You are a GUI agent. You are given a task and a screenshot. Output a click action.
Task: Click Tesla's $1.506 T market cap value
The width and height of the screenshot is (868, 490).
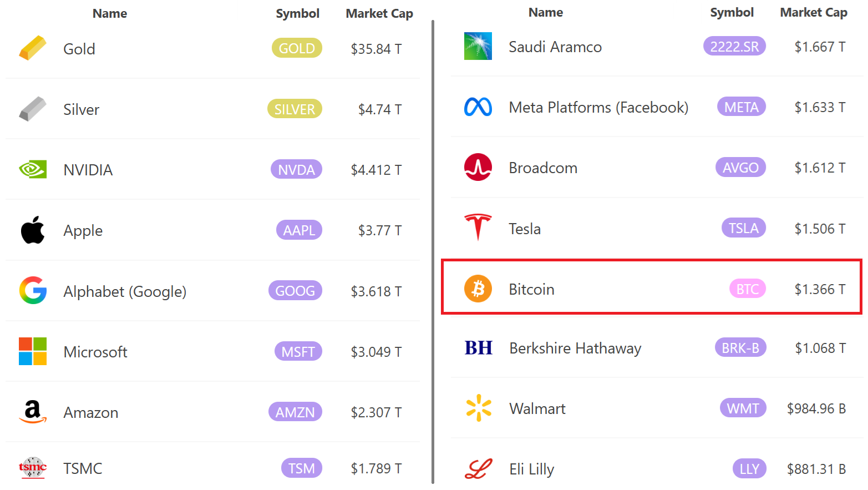click(x=820, y=228)
